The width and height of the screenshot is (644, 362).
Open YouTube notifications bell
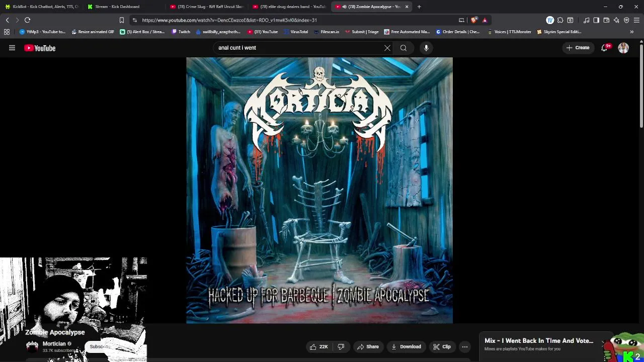604,48
